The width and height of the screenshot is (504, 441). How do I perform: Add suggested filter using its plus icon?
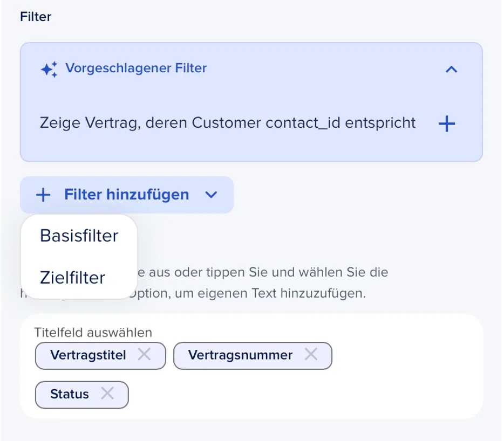pyautogui.click(x=447, y=123)
